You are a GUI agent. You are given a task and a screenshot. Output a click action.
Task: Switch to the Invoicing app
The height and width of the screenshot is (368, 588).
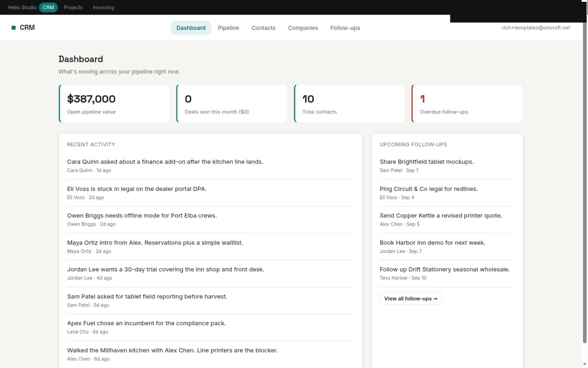coord(103,7)
